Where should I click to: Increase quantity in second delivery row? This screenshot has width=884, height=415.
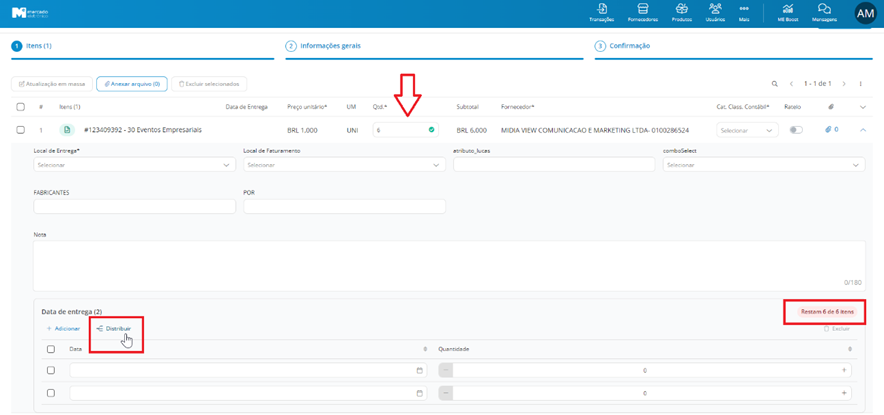844,393
